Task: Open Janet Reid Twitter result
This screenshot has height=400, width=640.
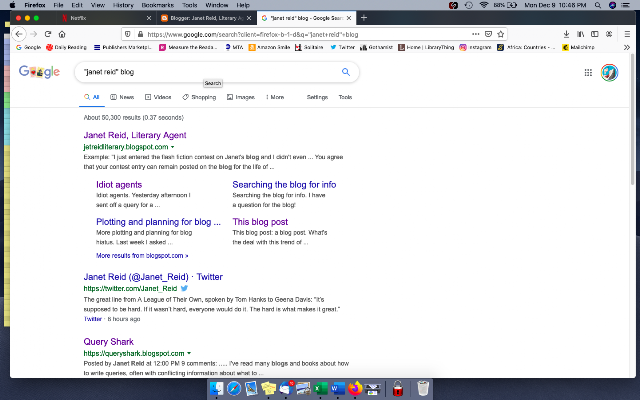Action: (x=153, y=277)
